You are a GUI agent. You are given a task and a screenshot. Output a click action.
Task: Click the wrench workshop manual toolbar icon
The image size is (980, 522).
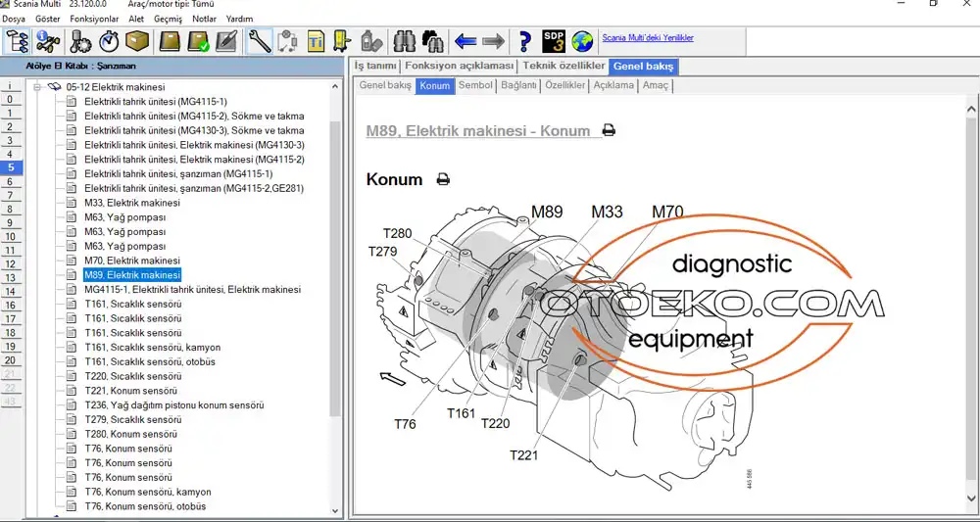tap(260, 41)
